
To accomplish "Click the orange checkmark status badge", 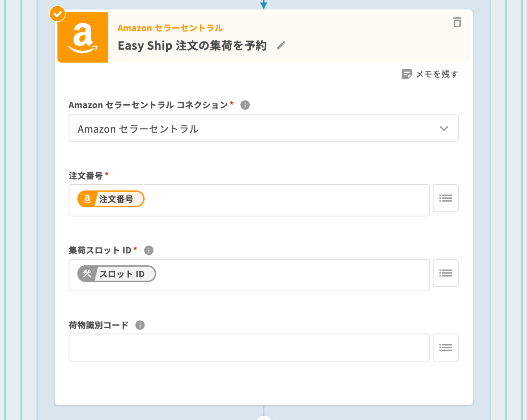I will [58, 14].
